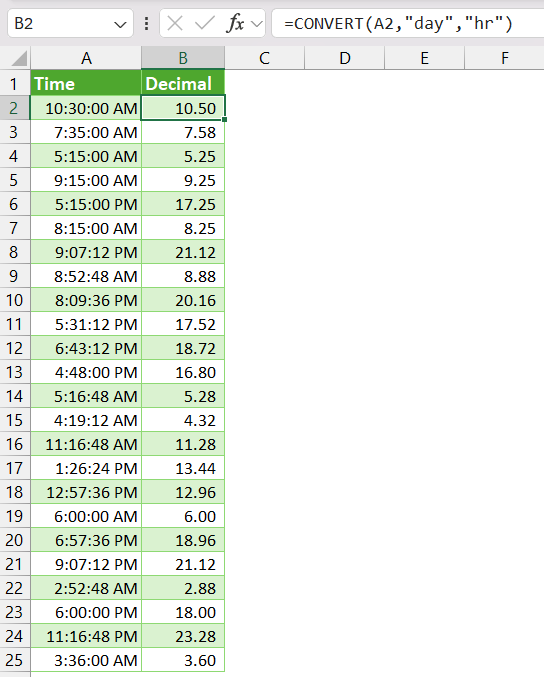This screenshot has width=544, height=677.
Task: Open the Name Box dropdown arrow
Action: coord(120,24)
